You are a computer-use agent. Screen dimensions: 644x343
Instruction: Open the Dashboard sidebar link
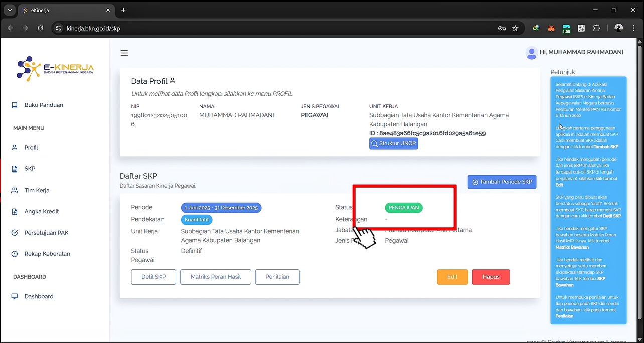pos(39,296)
